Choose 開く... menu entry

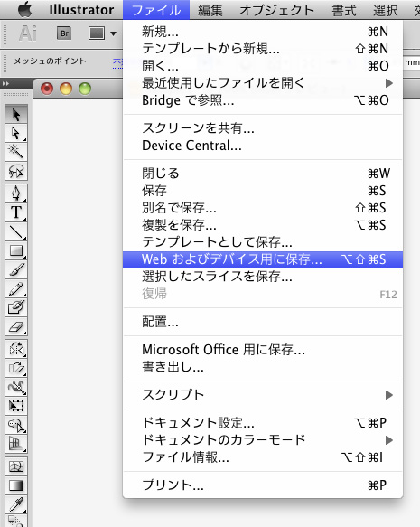pos(263,66)
